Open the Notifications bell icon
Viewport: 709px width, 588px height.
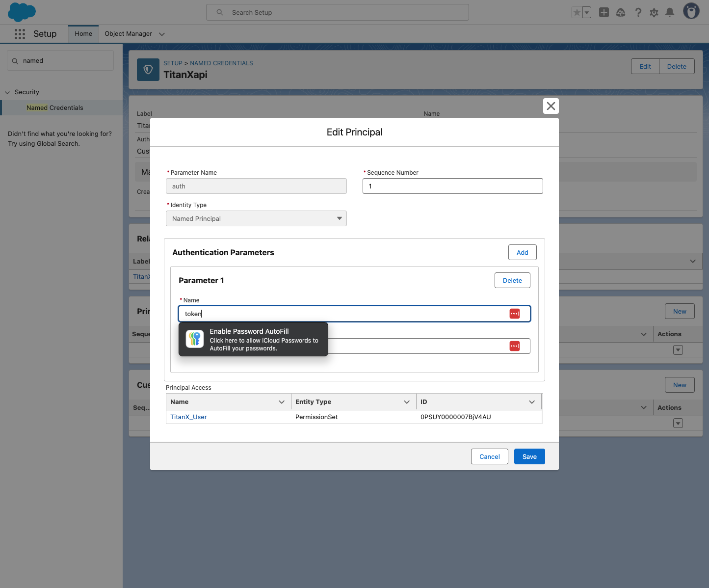coord(670,12)
